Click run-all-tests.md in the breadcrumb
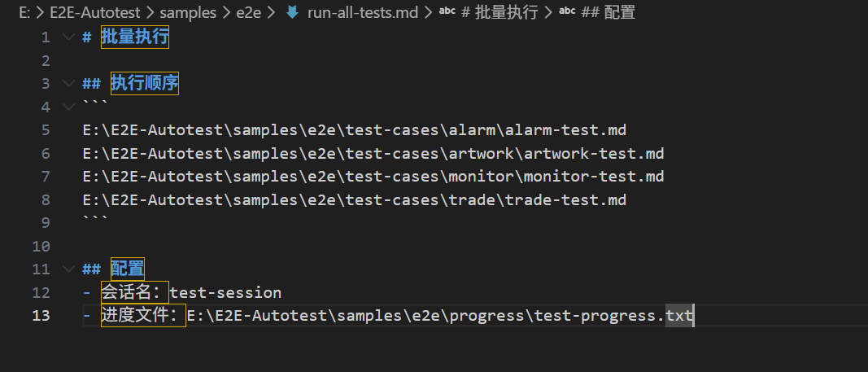 pyautogui.click(x=363, y=12)
